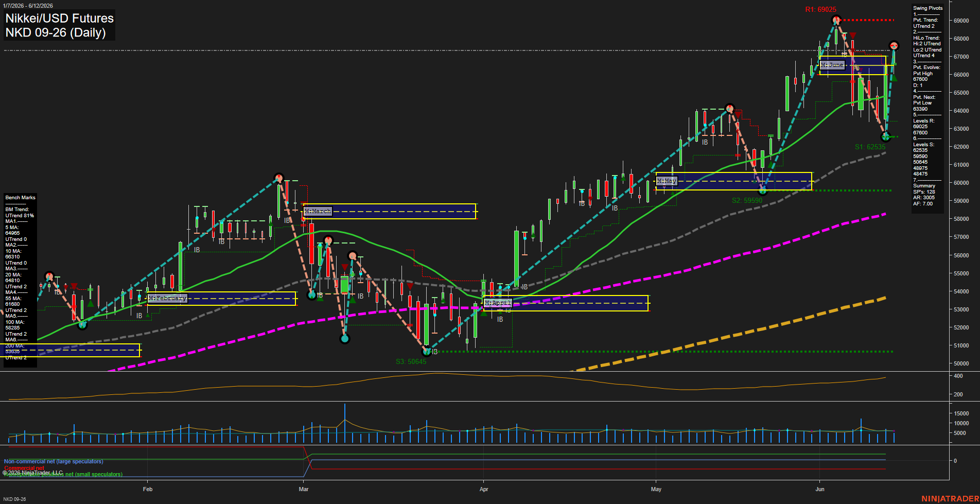Click the swing pivot low marker at S3
This screenshot has height=504, width=980.
pyautogui.click(x=426, y=352)
